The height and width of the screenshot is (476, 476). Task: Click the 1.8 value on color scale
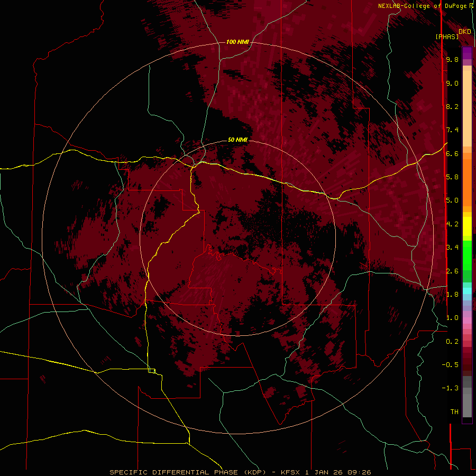[x=452, y=295]
